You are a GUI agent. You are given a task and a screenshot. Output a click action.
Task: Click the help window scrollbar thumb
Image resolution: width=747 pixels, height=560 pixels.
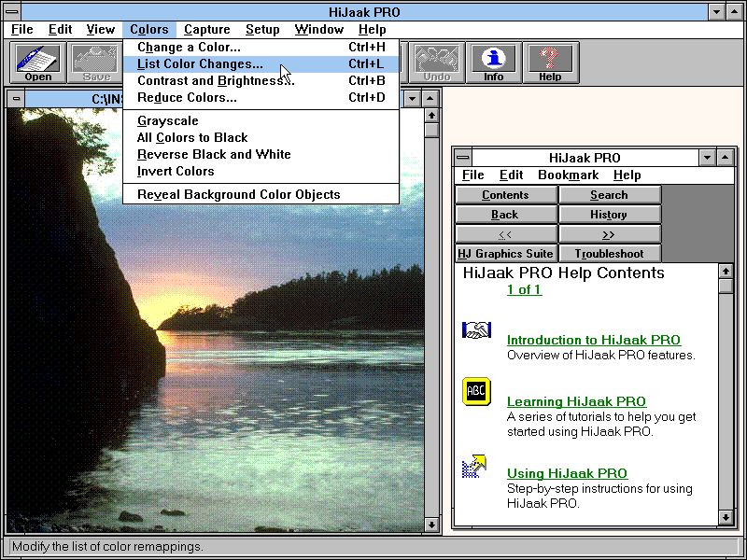[x=726, y=287]
